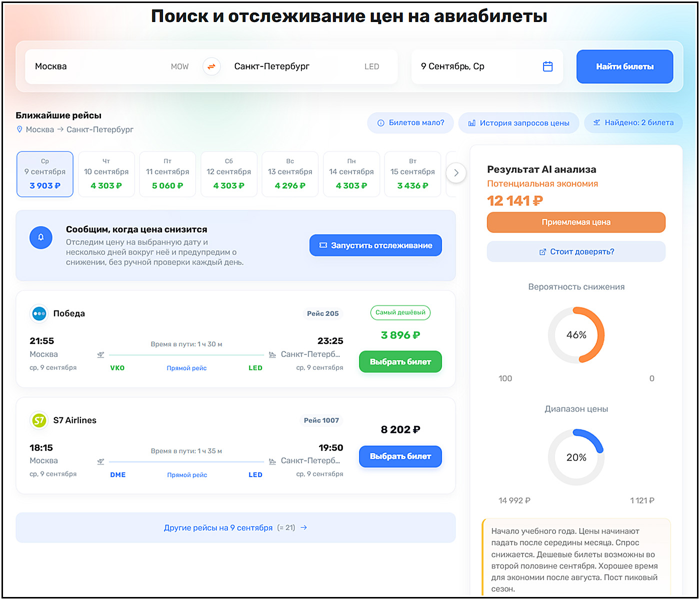Click the MOW city code
This screenshot has height=600, width=700.
(x=180, y=66)
